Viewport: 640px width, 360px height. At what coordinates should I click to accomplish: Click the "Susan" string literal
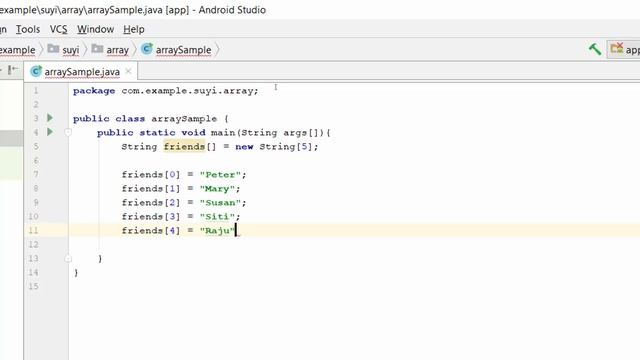tap(220, 202)
